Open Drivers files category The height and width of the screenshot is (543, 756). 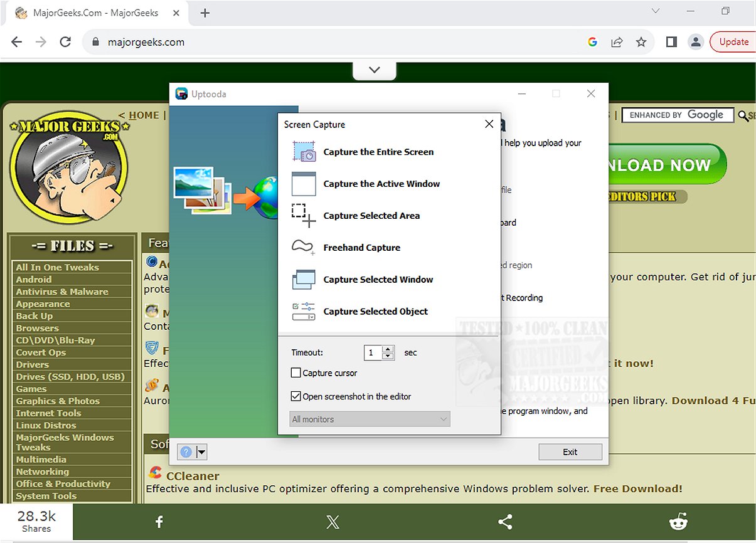(x=32, y=364)
